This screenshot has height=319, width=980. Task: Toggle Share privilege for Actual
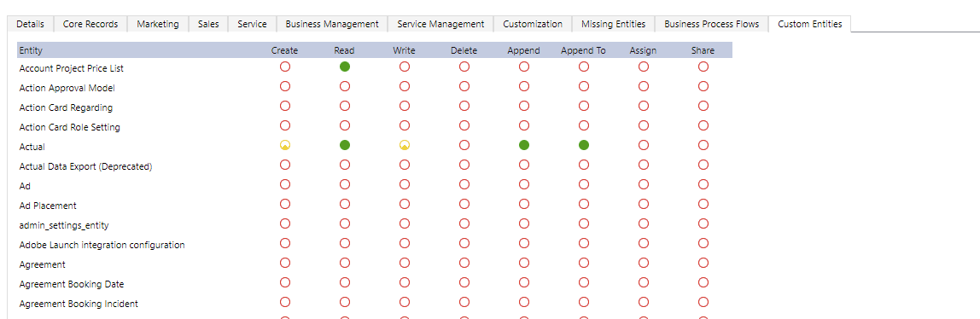[x=703, y=145]
